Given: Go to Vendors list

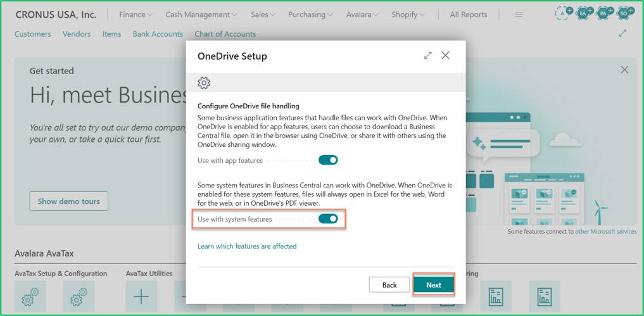Looking at the screenshot, I should coord(77,34).
